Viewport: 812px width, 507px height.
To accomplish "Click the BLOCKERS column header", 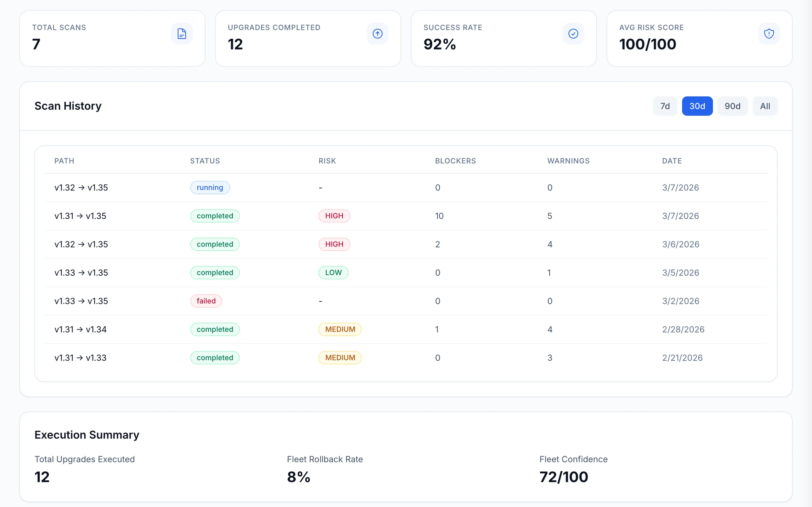I will (455, 161).
